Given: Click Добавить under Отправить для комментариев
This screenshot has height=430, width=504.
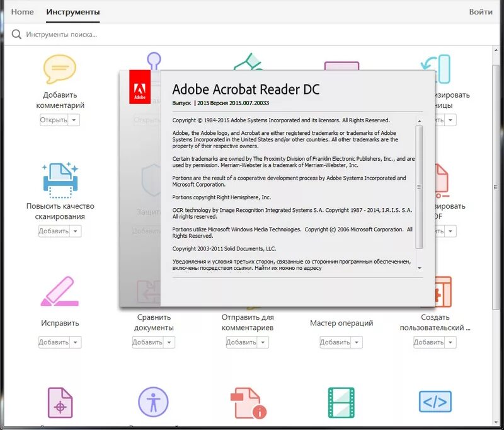Looking at the screenshot, I should pos(241,342).
